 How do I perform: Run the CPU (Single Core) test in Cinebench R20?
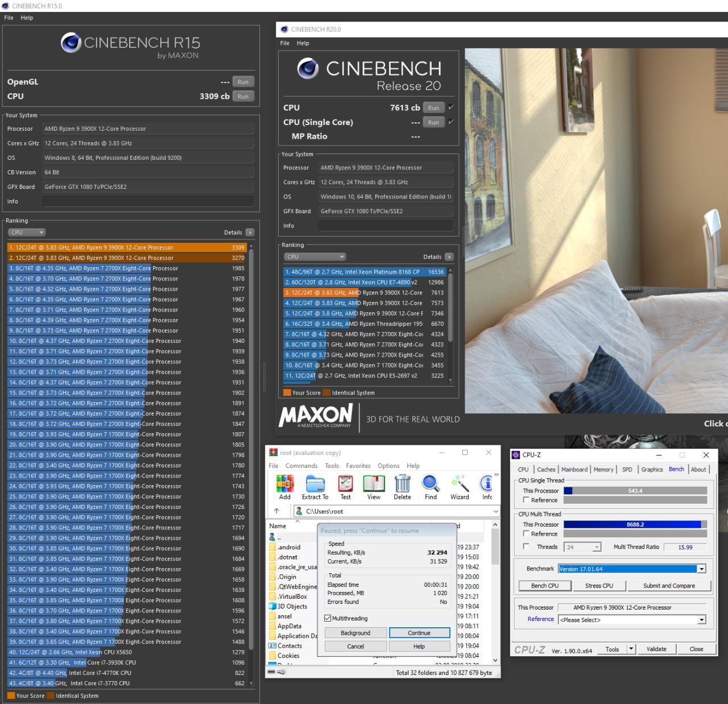click(x=433, y=122)
